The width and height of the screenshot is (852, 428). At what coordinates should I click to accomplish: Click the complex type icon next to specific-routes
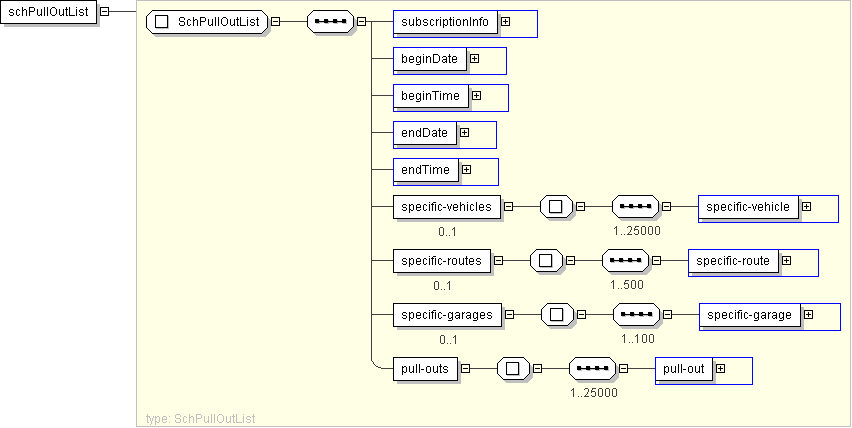click(545, 261)
